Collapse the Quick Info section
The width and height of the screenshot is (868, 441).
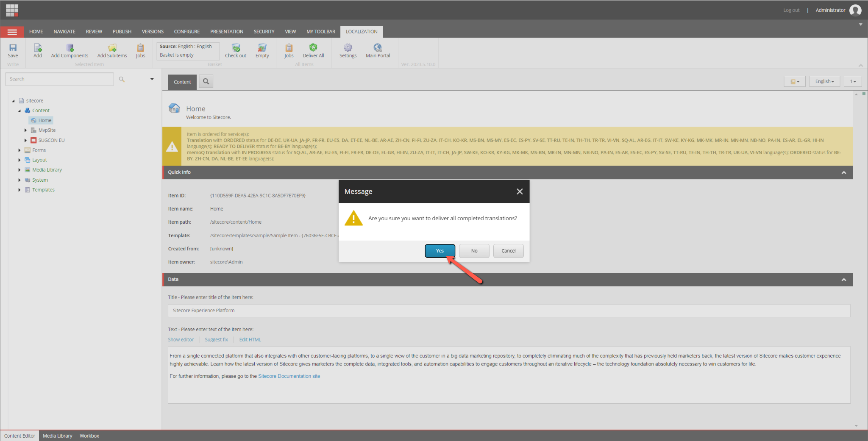coord(844,172)
